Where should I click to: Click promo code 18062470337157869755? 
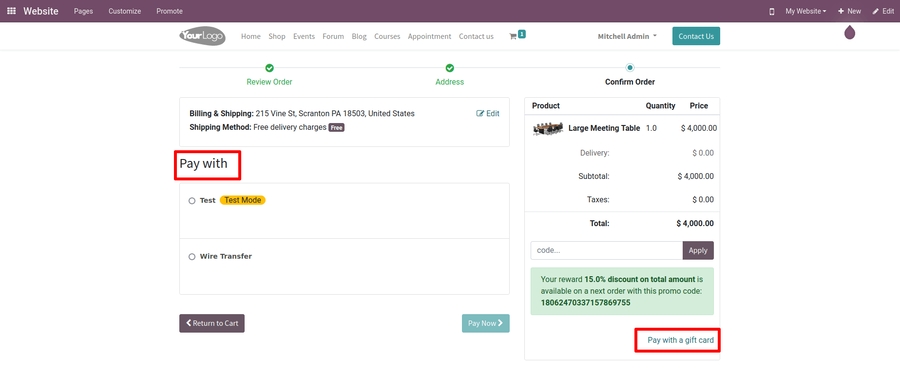(585, 303)
